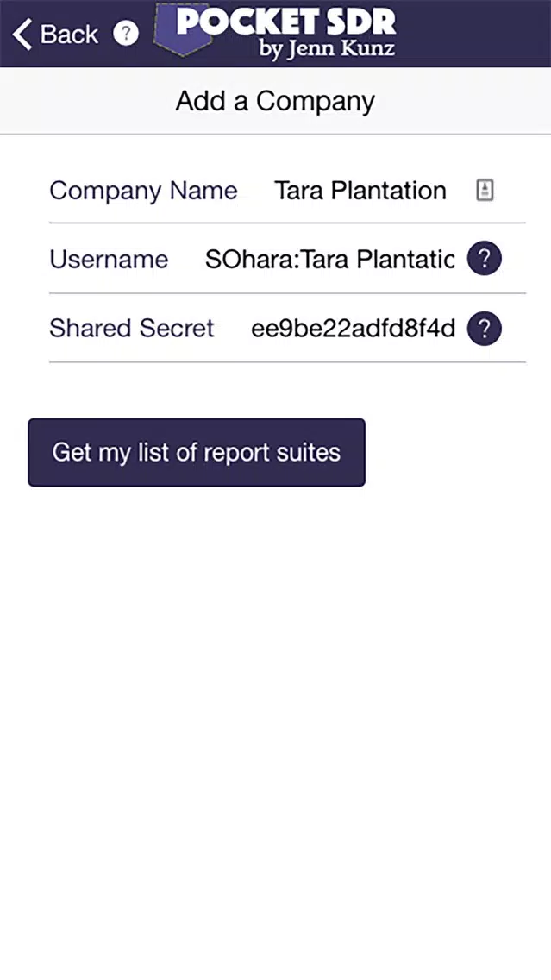
Task: Click the Username label
Action: [x=109, y=259]
